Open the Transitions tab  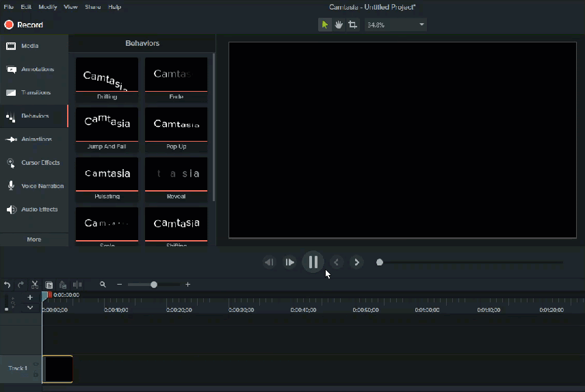[34, 92]
